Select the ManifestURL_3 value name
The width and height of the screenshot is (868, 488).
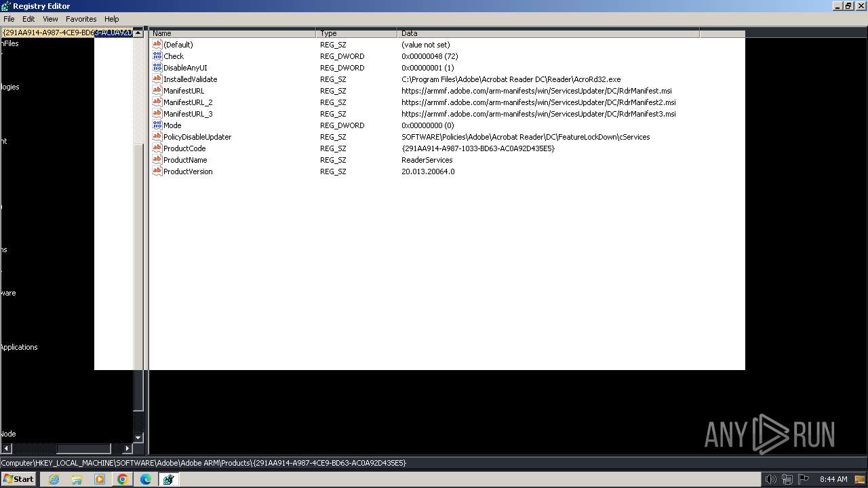pos(188,114)
